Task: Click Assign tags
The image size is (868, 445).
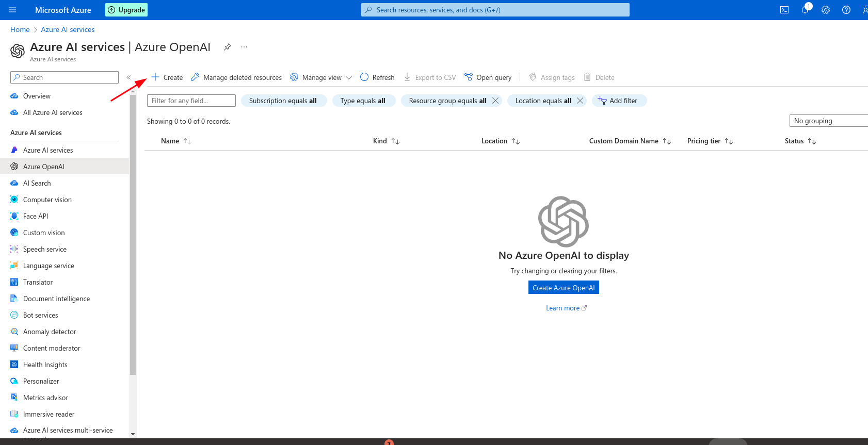Action: pyautogui.click(x=552, y=77)
